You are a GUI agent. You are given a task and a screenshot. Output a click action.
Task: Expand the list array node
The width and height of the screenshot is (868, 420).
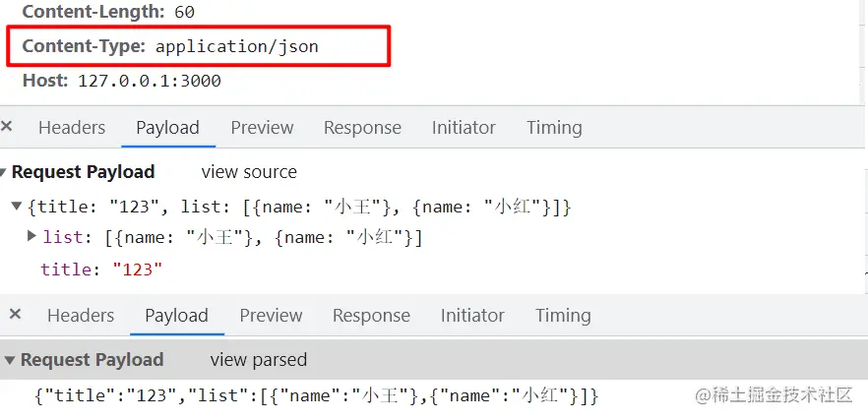tap(32, 236)
